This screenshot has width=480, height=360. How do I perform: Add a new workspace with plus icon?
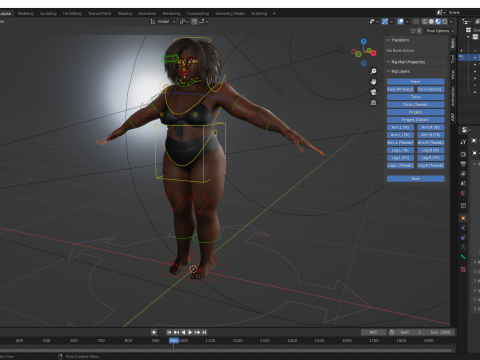(x=274, y=14)
